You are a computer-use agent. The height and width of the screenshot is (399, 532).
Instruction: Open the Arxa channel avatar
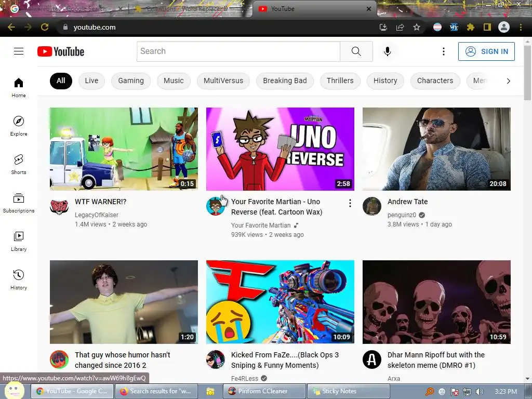click(x=372, y=360)
